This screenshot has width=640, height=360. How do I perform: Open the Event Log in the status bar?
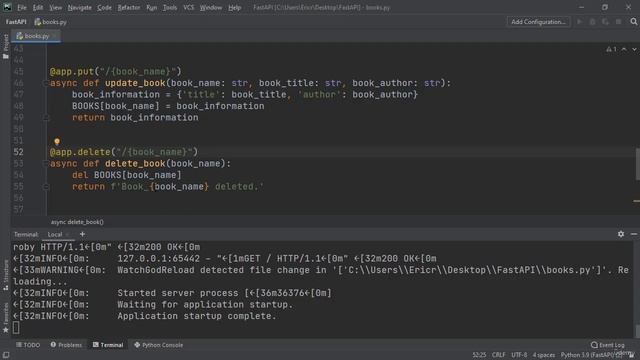[607, 345]
